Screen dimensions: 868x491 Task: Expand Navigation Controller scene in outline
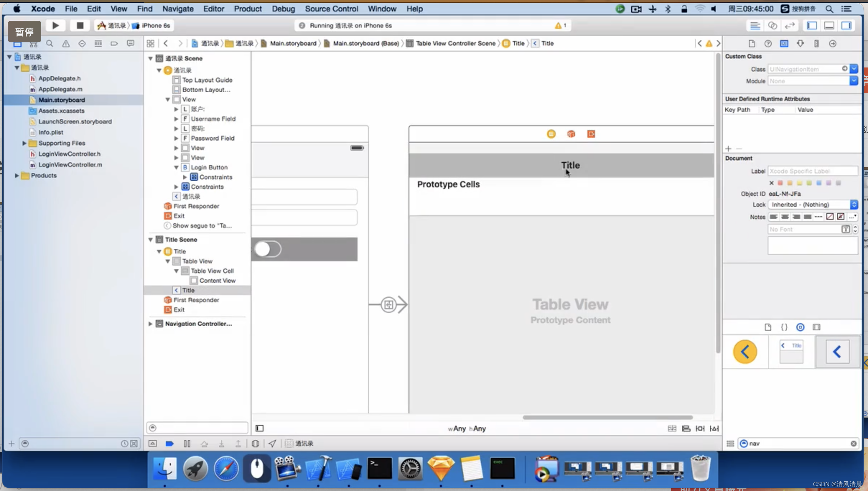pyautogui.click(x=150, y=324)
